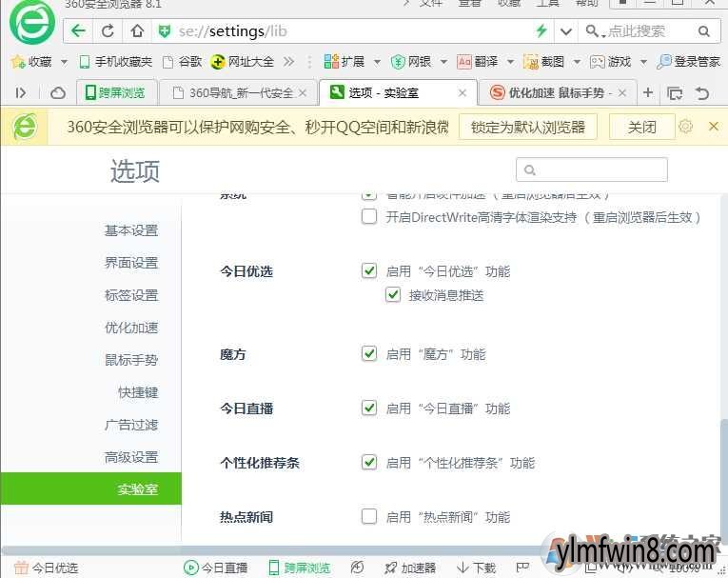Go to home page icon

137,31
